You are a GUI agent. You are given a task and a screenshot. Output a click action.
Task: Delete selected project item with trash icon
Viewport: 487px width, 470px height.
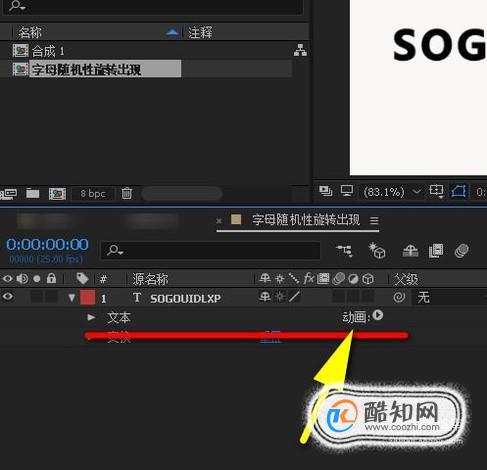tap(126, 193)
